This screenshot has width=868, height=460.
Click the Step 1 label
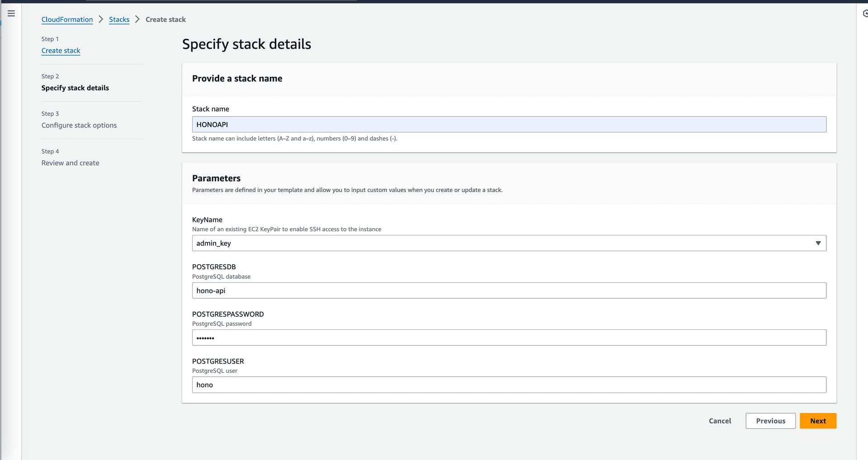point(50,39)
